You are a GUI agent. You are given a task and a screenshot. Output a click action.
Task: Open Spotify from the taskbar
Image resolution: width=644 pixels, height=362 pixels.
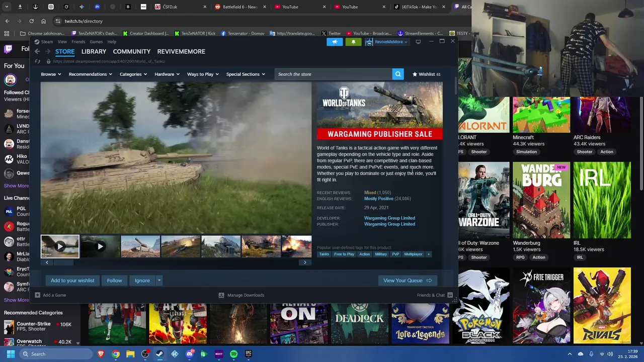pyautogui.click(x=233, y=354)
